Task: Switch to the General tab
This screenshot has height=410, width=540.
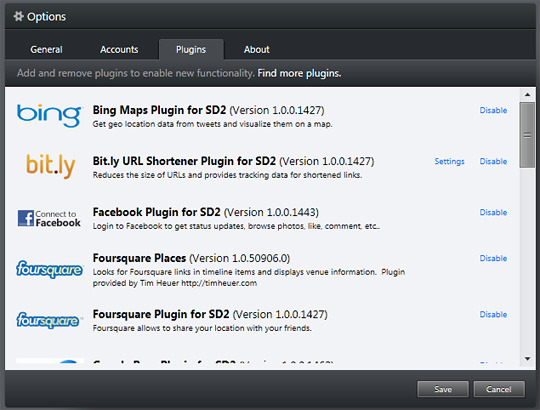Action: (46, 50)
